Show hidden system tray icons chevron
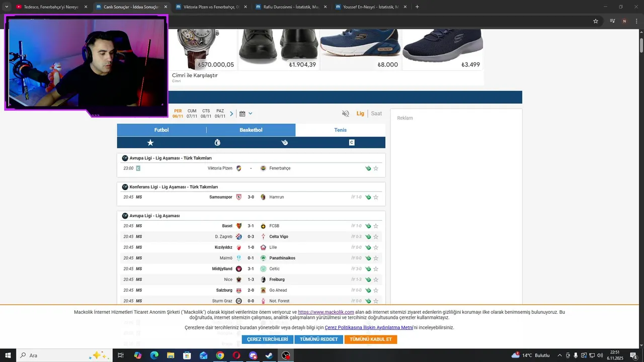Image resolution: width=644 pixels, height=362 pixels. [559, 355]
